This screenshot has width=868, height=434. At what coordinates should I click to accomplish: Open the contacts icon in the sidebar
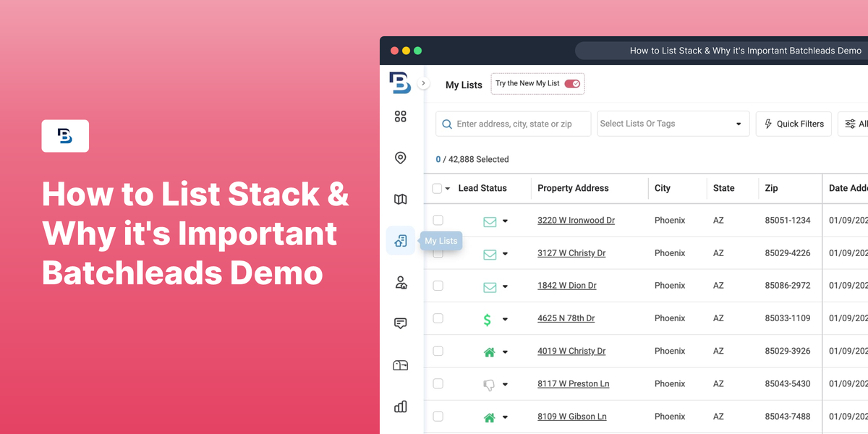click(401, 282)
